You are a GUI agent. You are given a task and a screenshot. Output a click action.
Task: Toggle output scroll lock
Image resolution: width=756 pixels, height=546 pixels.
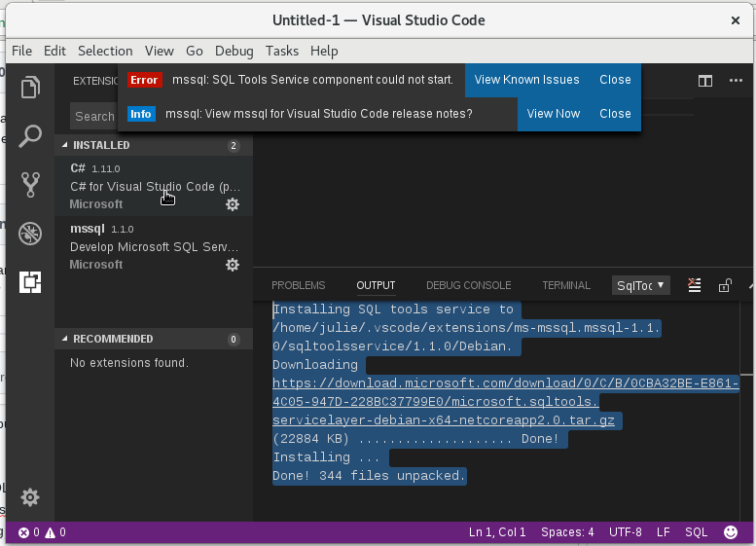[725, 285]
